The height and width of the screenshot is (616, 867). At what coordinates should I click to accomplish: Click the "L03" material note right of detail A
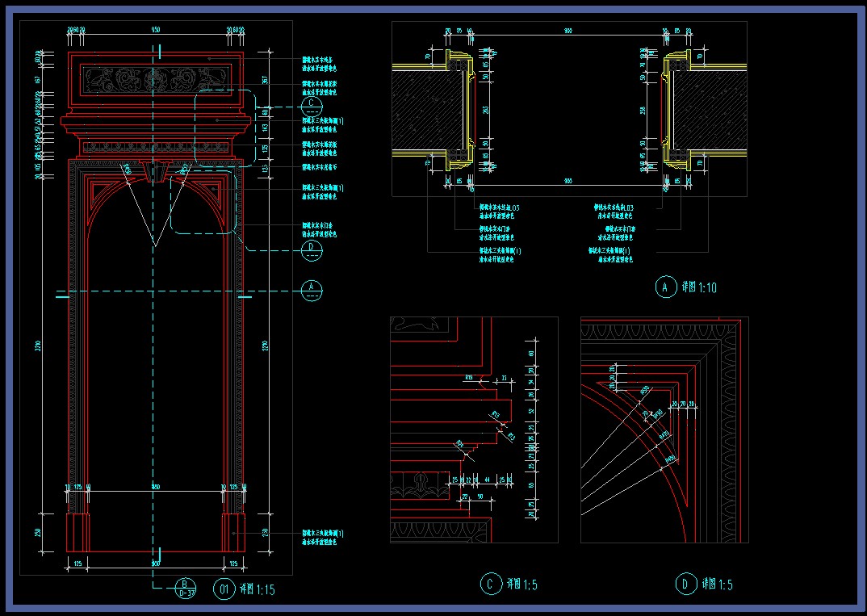(x=614, y=212)
